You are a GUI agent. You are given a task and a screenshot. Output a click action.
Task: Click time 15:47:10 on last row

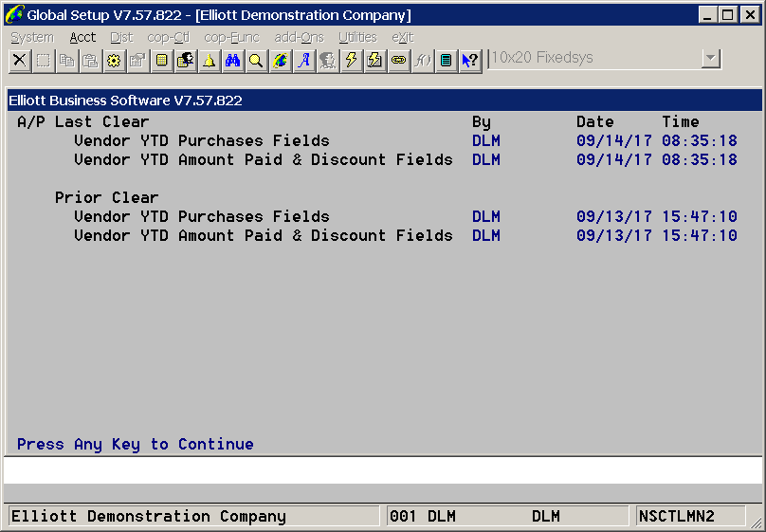700,235
